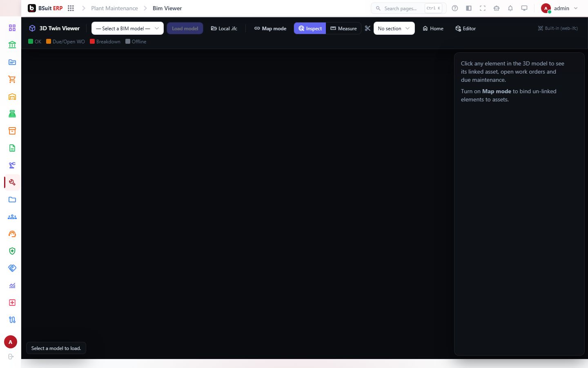The height and width of the screenshot is (368, 588).
Task: Open the robotic arm manufacturing icon
Action: click(x=12, y=165)
